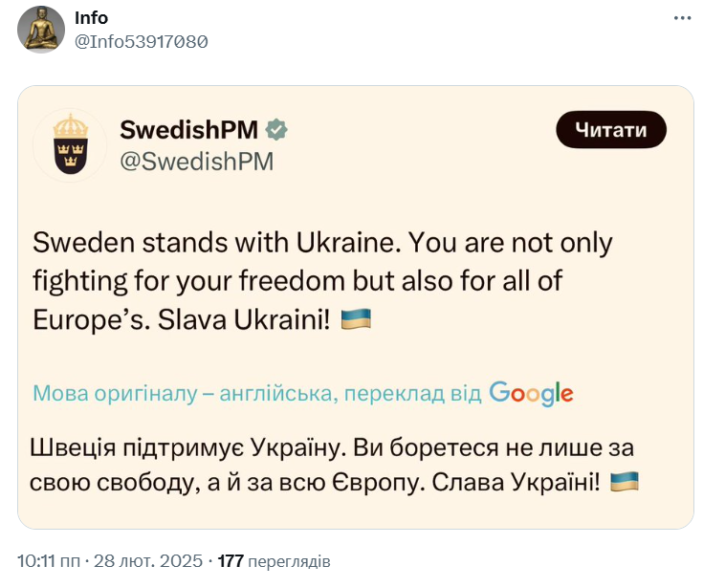Image resolution: width=703 pixels, height=588 pixels.
Task: Click the 177 переглядів view count
Action: 275,561
